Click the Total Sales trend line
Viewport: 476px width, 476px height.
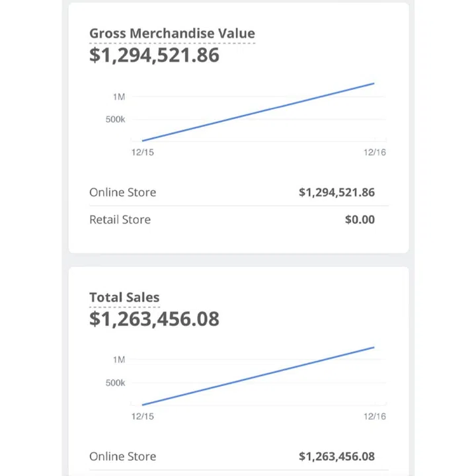(x=258, y=376)
